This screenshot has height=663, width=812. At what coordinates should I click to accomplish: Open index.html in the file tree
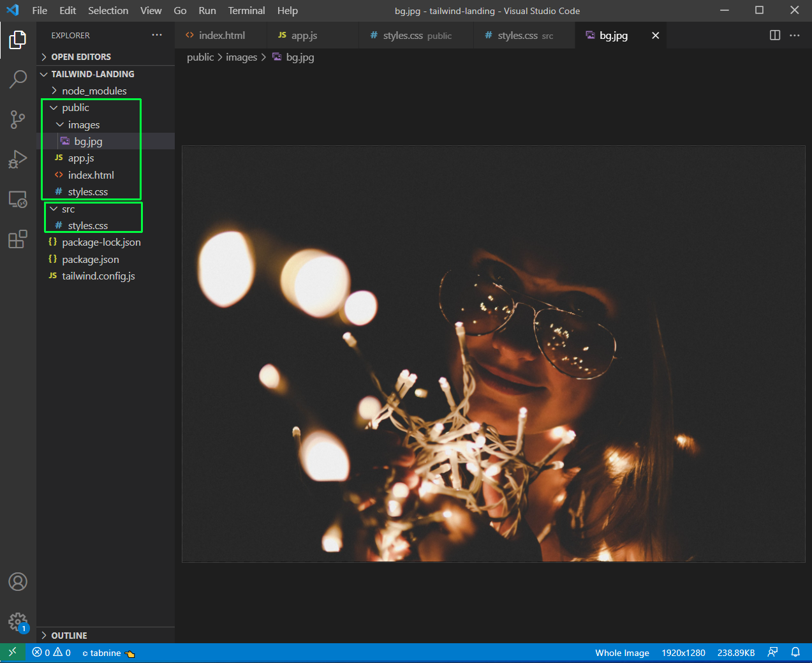106,175
